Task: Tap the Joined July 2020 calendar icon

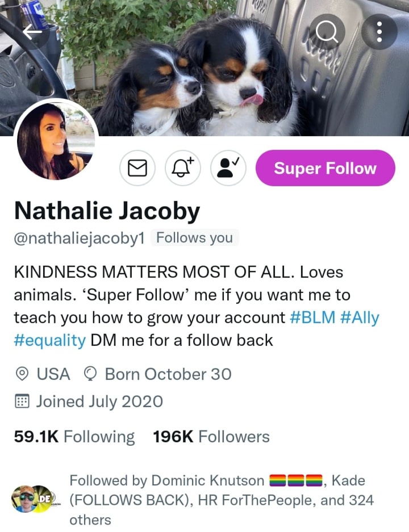Action: click(x=22, y=401)
